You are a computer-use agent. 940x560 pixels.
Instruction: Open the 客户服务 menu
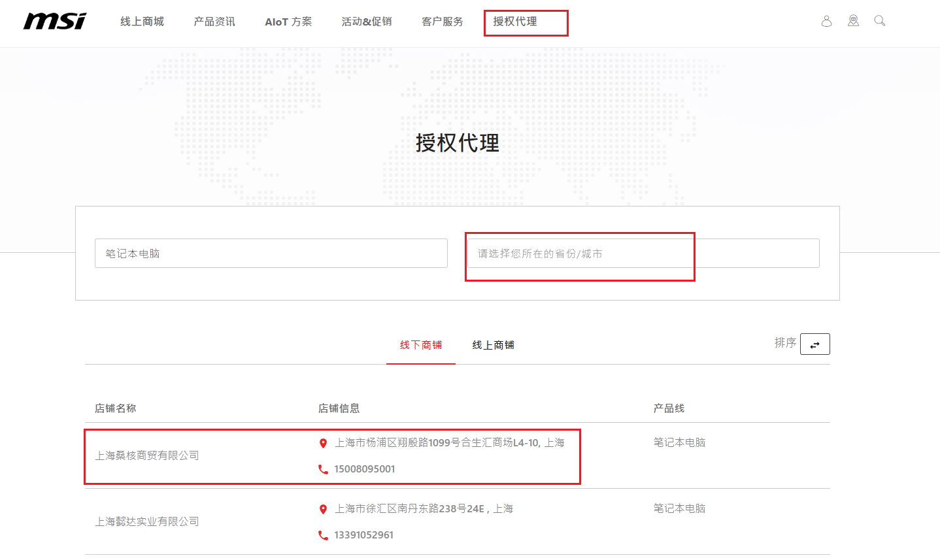pos(443,22)
